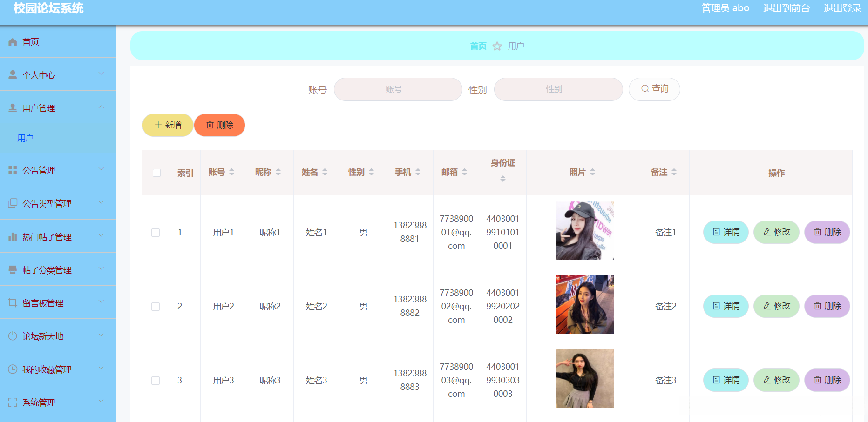Open the photo thumbnail for 用户2
Image resolution: width=868 pixels, height=422 pixels.
(x=584, y=304)
